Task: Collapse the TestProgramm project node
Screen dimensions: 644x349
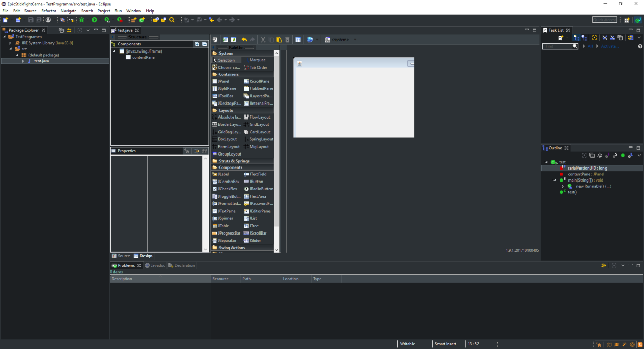Action: 5,37
